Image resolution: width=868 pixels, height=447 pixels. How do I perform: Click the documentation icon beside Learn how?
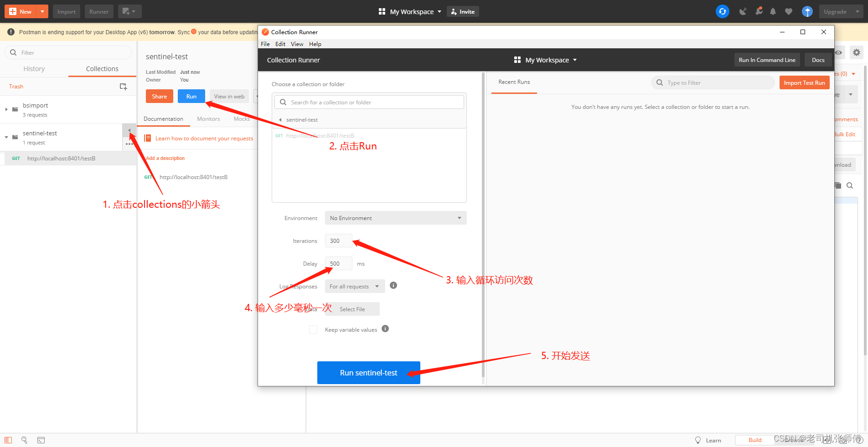[x=147, y=138]
